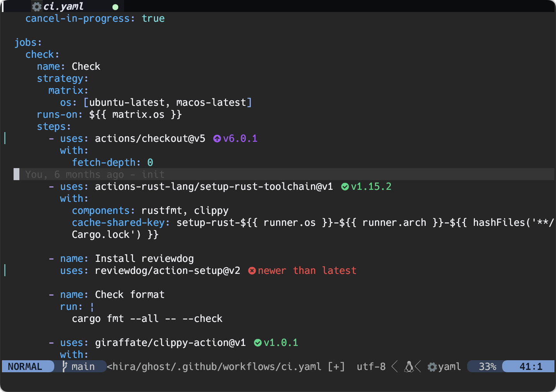
Task: Click the 'check:' job key
Action: pyautogui.click(x=42, y=55)
